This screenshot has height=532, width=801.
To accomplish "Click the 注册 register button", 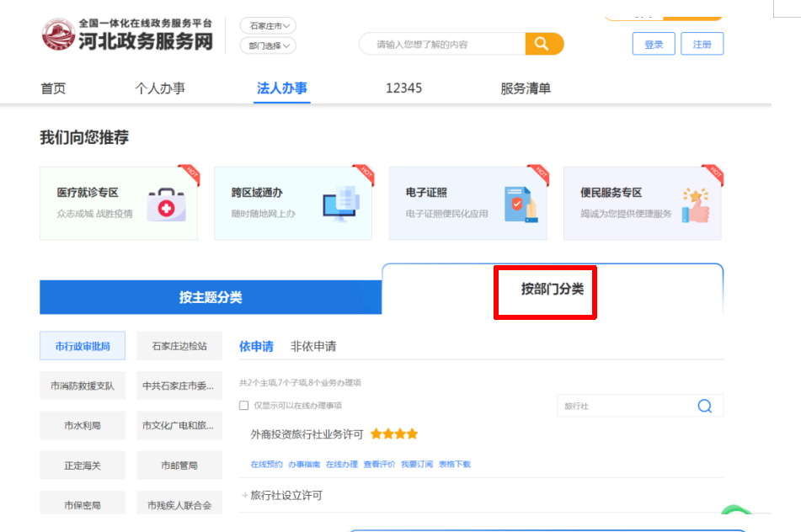I will 702,45.
